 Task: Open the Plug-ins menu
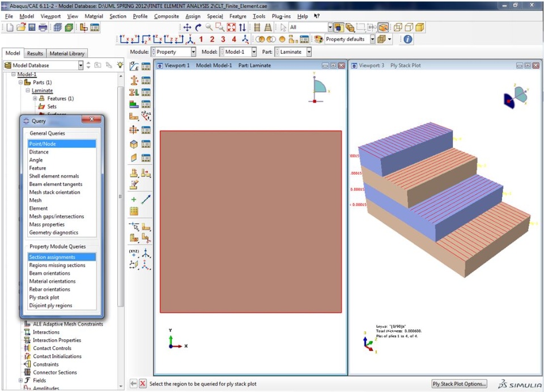(281, 16)
